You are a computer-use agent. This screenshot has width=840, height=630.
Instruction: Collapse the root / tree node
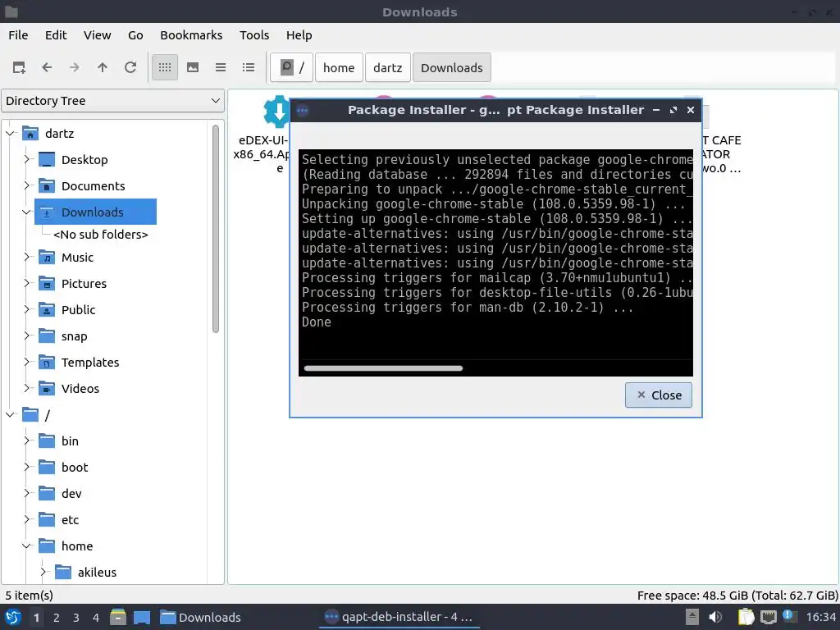10,414
